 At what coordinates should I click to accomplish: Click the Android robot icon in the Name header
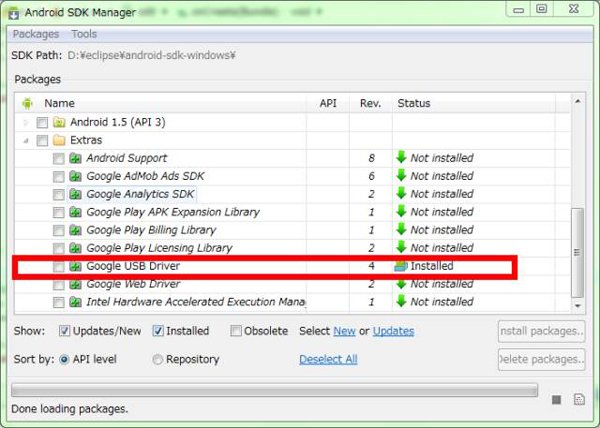[x=27, y=103]
